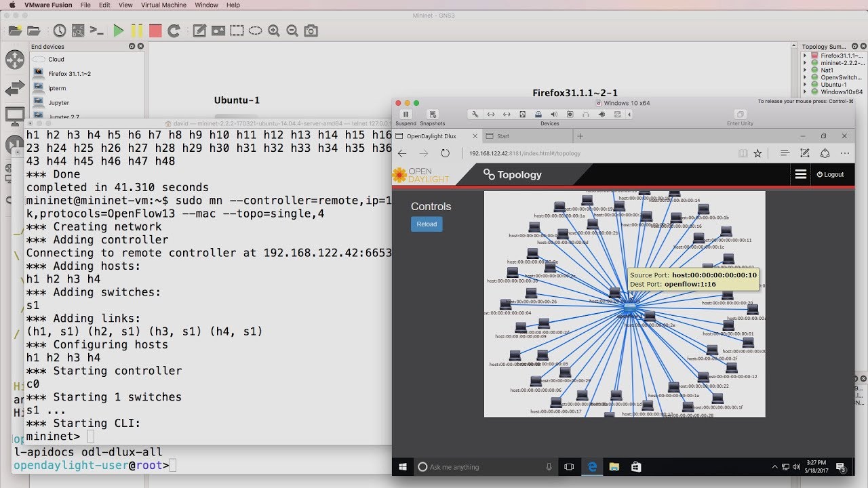
Task: Open Edge Share icon
Action: pos(825,154)
